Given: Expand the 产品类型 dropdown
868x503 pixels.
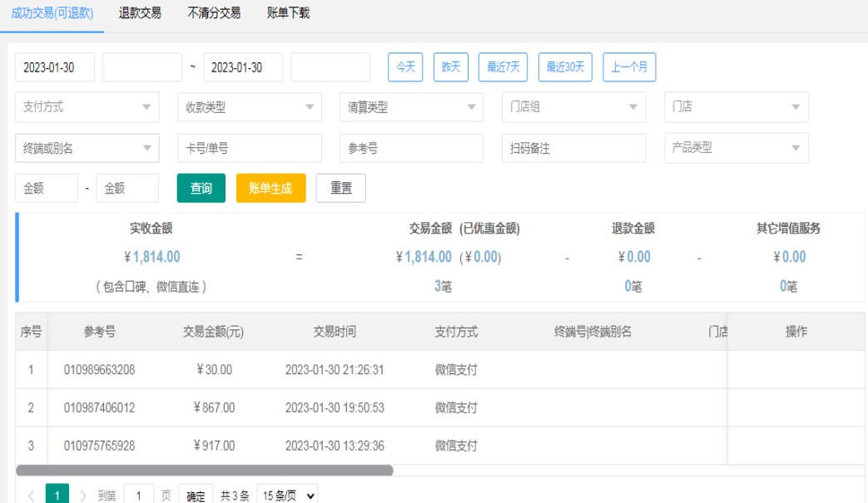Looking at the screenshot, I should (736, 148).
